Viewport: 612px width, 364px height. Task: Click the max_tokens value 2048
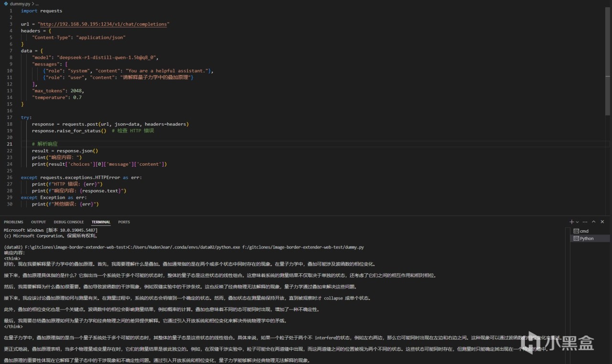[76, 91]
